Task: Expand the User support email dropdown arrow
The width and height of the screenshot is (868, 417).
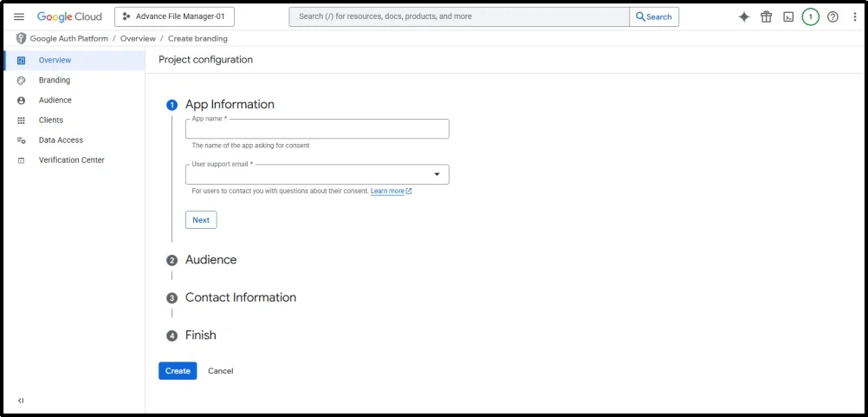Action: [437, 174]
